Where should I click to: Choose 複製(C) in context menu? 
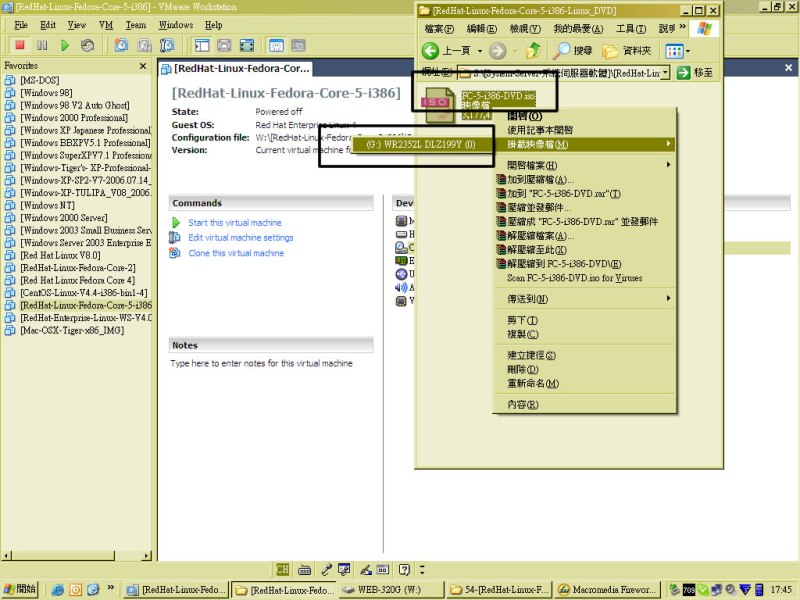click(585, 334)
